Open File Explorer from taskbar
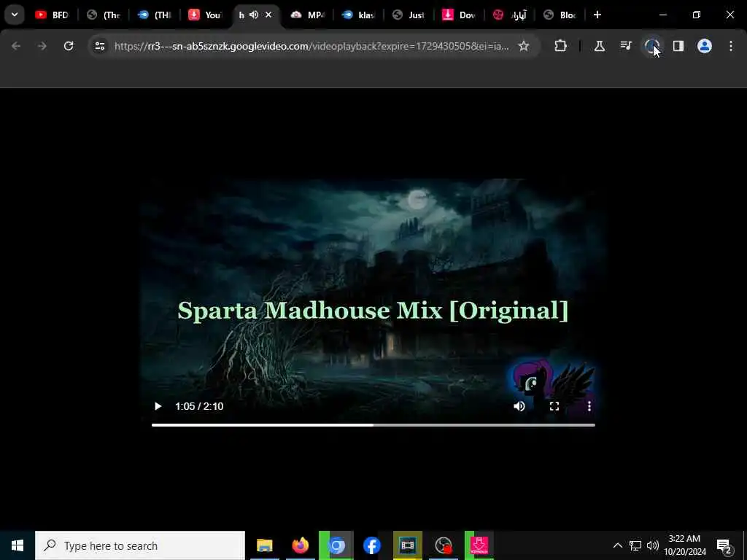 [264, 545]
